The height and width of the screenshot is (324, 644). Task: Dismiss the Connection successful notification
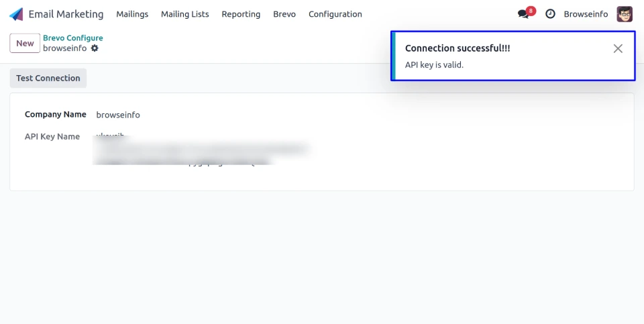click(x=618, y=48)
